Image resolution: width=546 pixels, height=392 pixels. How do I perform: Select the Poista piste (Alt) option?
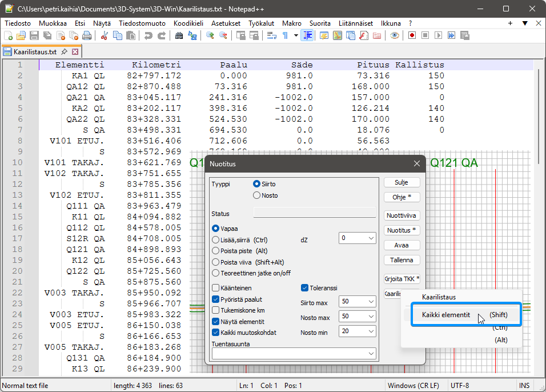[x=215, y=251]
